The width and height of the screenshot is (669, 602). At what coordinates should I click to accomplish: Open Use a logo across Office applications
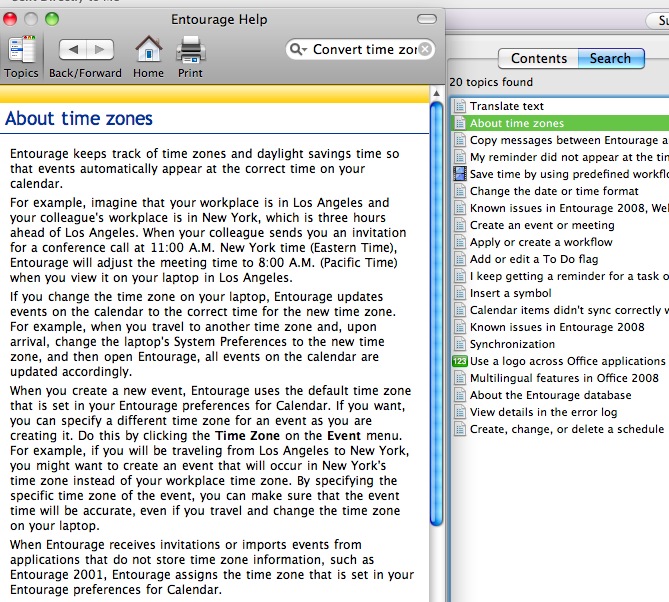tap(560, 361)
